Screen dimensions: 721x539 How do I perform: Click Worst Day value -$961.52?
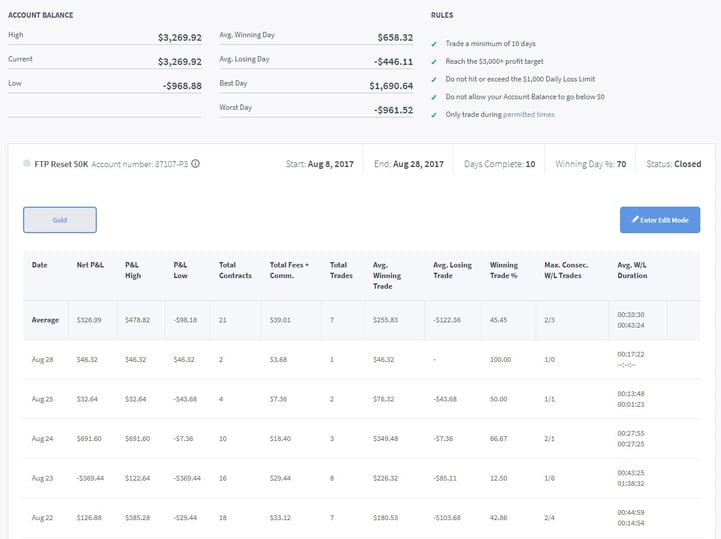click(x=393, y=110)
